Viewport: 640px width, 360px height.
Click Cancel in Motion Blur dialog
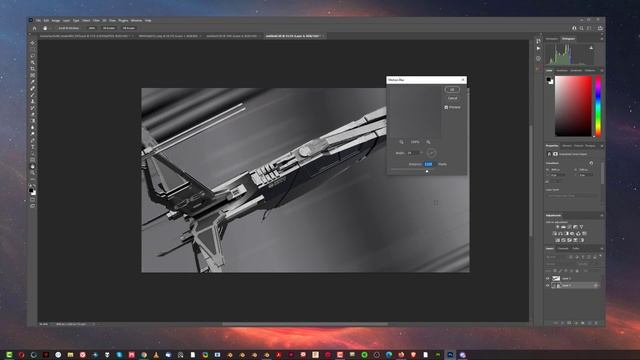coord(452,98)
